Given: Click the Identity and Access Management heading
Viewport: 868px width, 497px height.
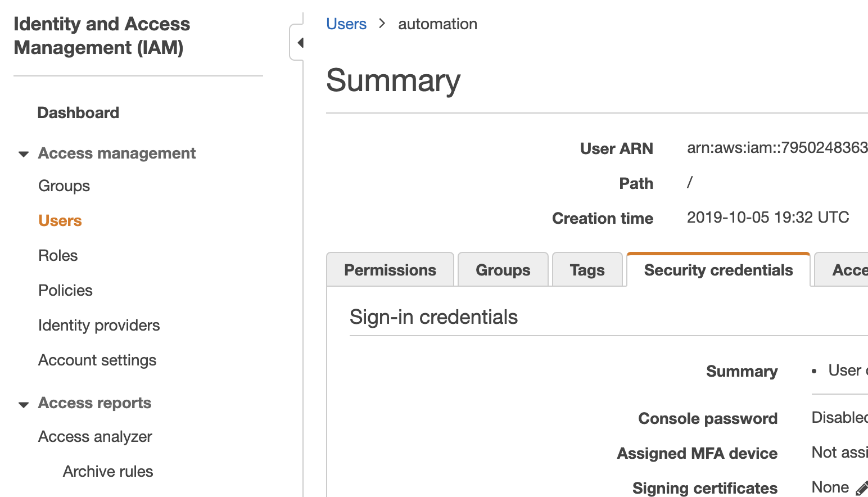Looking at the screenshot, I should pos(102,35).
